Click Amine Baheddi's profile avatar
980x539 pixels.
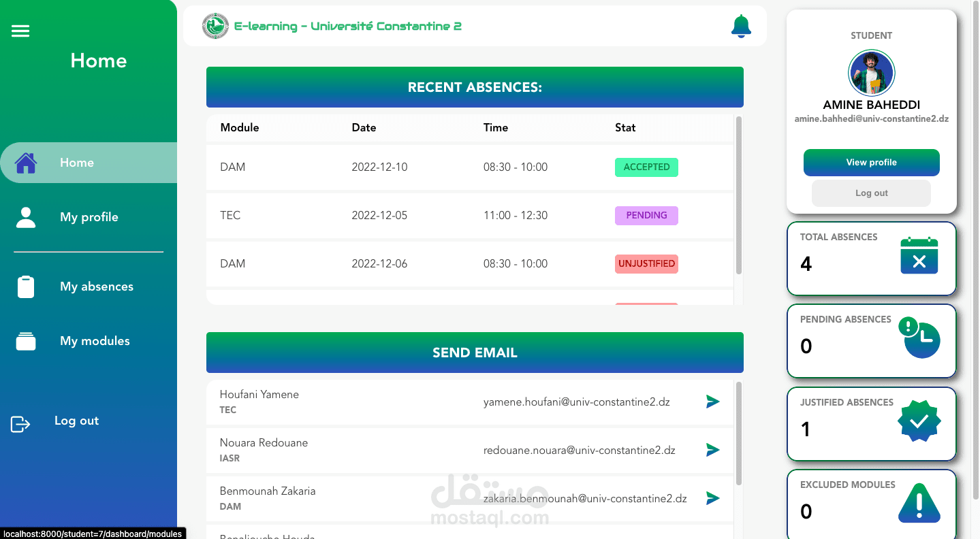[871, 73]
